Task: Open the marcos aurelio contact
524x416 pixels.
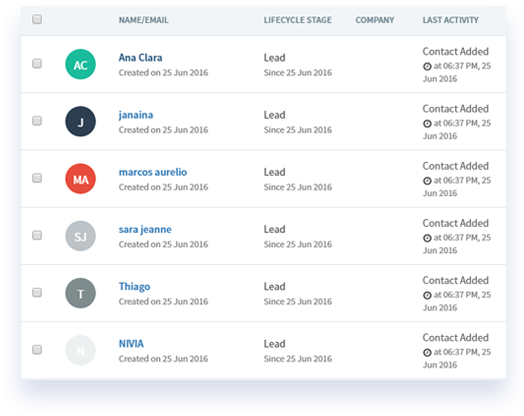Action: [153, 172]
